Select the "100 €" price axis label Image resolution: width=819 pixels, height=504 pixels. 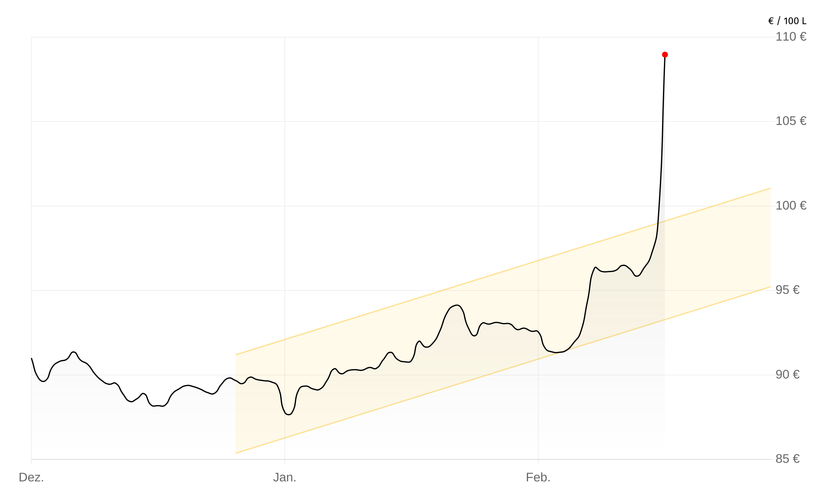[x=791, y=206]
